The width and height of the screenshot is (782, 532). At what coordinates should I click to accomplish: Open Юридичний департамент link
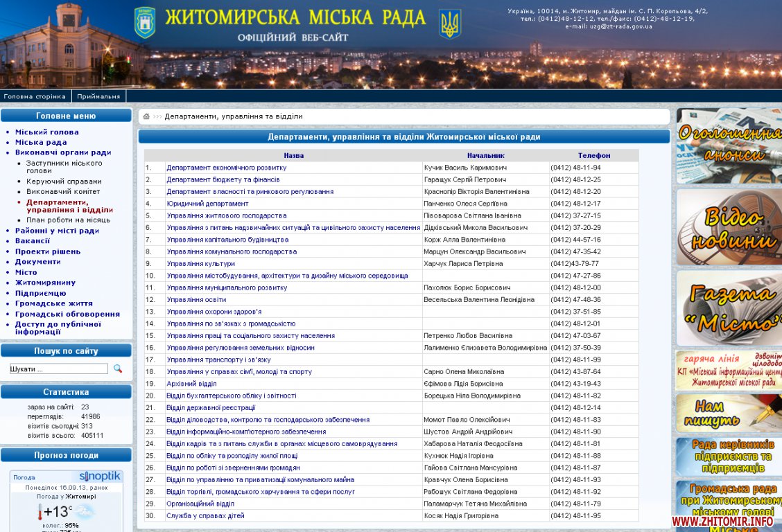click(x=207, y=204)
